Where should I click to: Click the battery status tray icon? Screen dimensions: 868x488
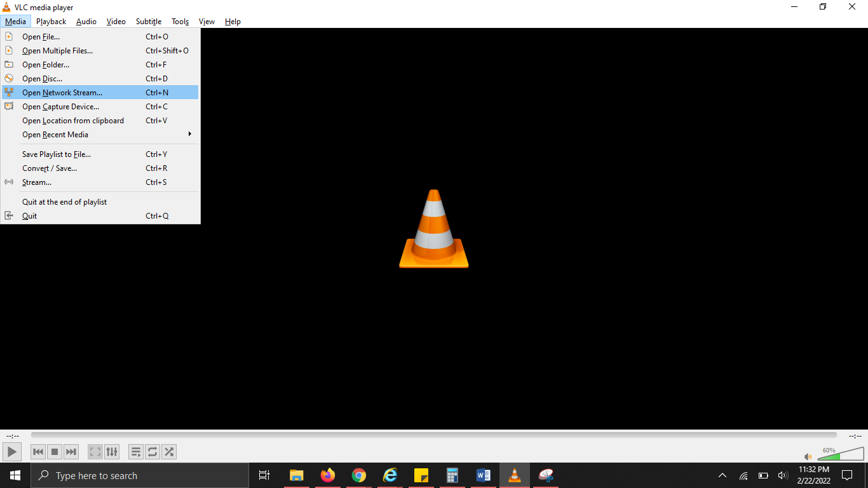763,475
